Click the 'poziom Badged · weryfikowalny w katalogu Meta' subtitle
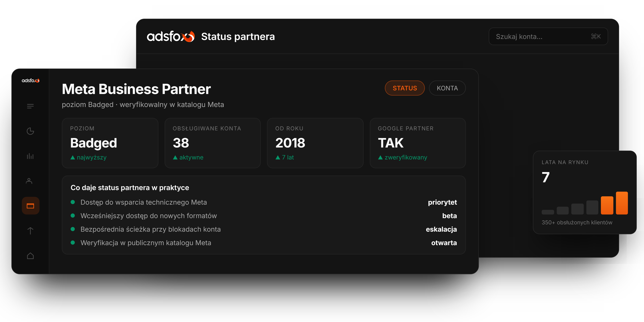The height and width of the screenshot is (322, 644). (143, 105)
